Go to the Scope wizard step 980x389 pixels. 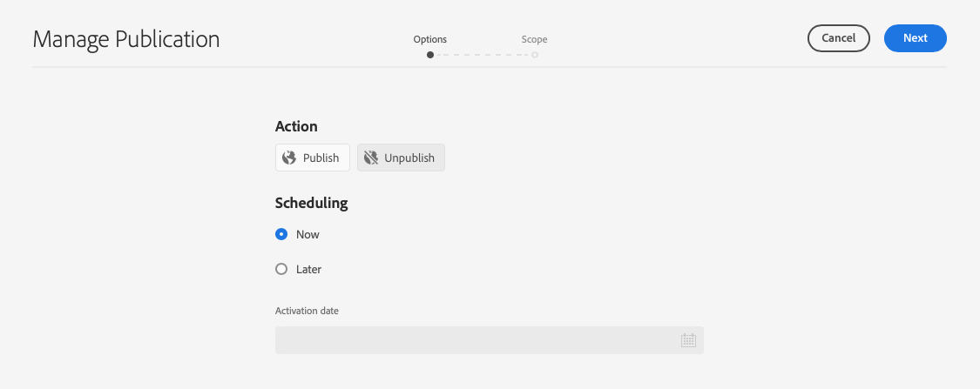(534, 39)
